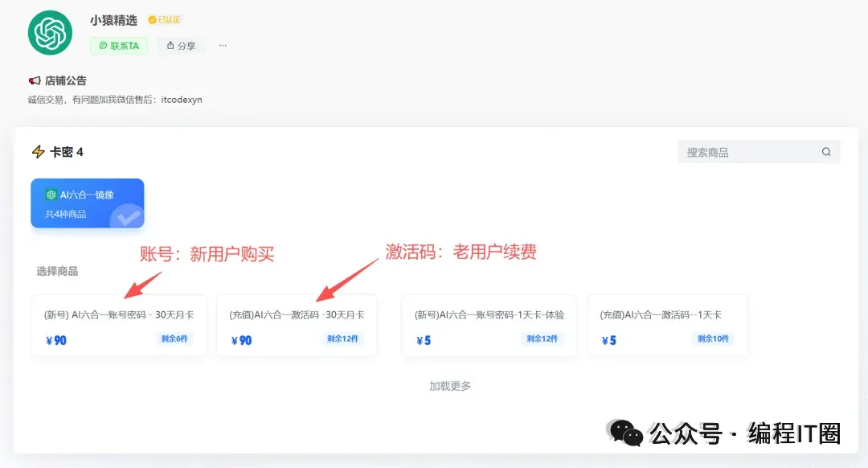Click the 联系TA contact button

click(119, 45)
